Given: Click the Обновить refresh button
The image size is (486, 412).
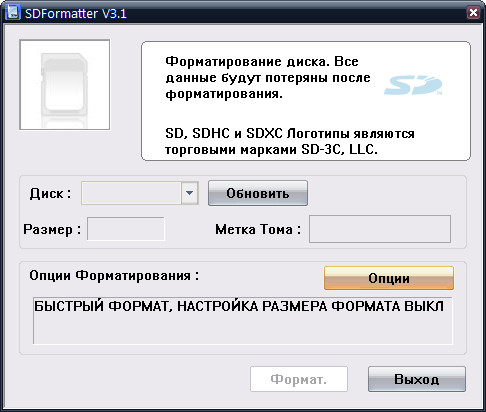Looking at the screenshot, I should coord(258,193).
